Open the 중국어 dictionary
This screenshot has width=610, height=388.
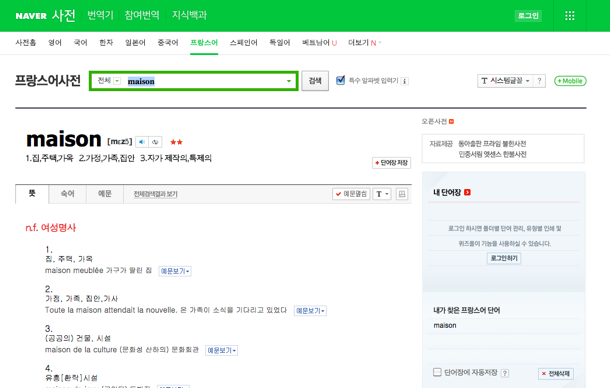[168, 42]
